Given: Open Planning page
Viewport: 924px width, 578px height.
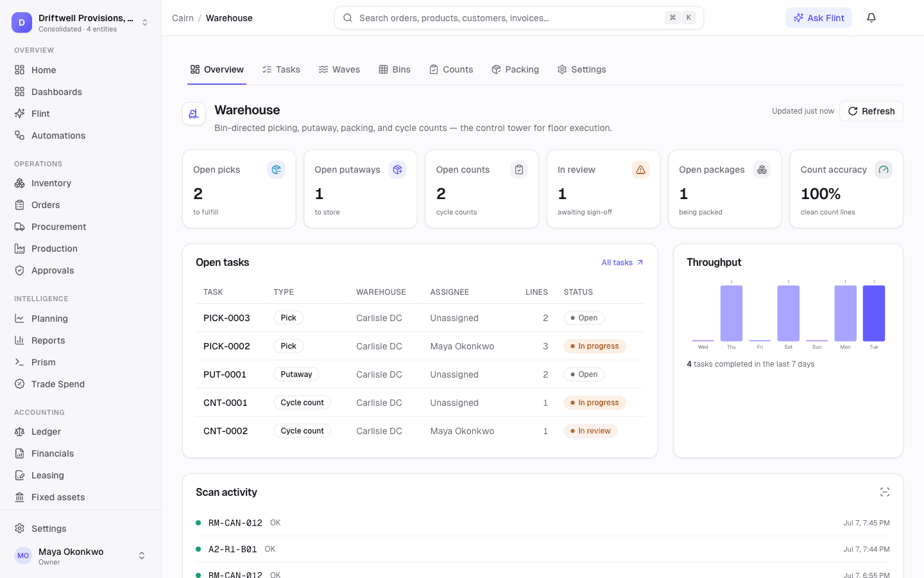Looking at the screenshot, I should click(x=80, y=319).
